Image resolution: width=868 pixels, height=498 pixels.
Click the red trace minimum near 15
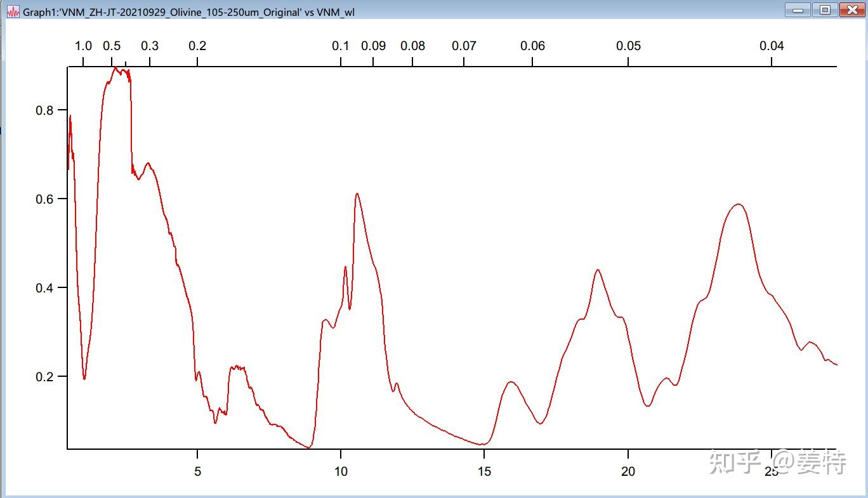point(483,444)
